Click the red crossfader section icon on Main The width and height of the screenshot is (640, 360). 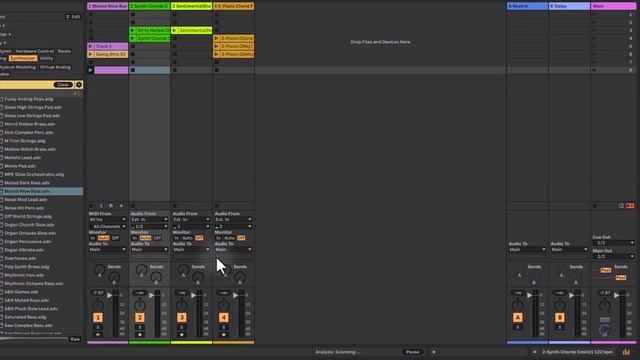click(x=630, y=206)
